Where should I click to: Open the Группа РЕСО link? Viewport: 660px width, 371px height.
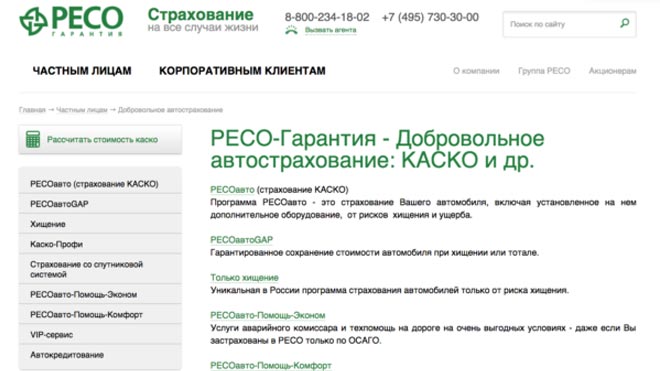[544, 71]
